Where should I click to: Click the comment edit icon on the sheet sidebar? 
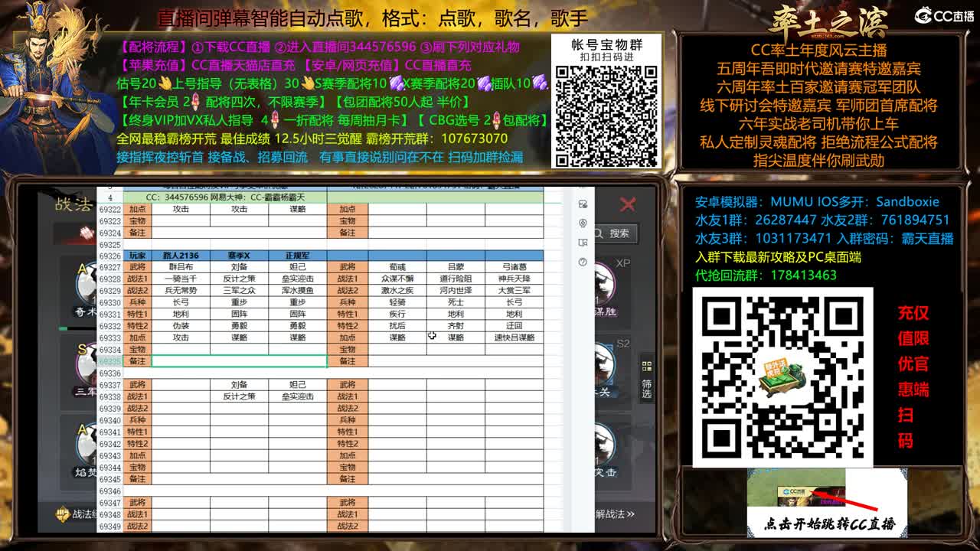click(x=583, y=204)
